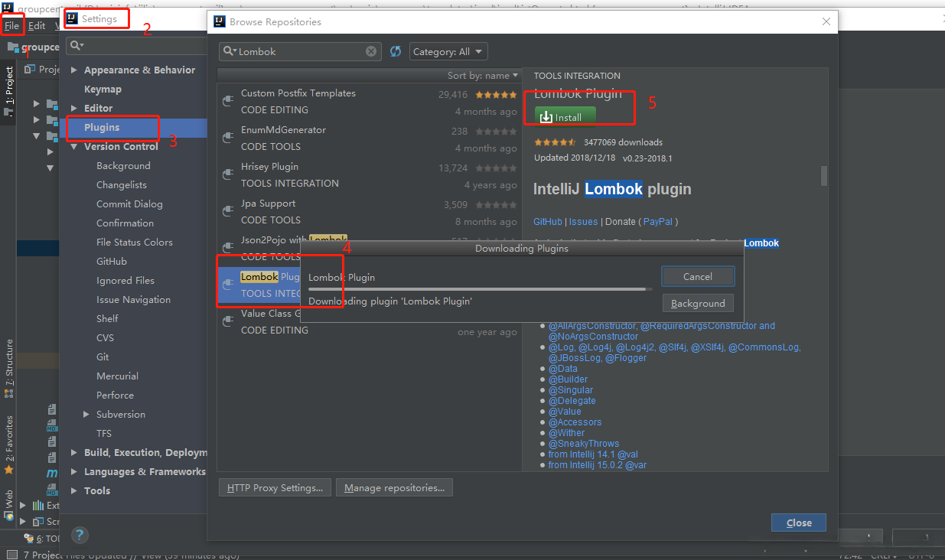Viewport: 945px width, 560px height.
Task: Cancel the plugin download
Action: coord(698,276)
